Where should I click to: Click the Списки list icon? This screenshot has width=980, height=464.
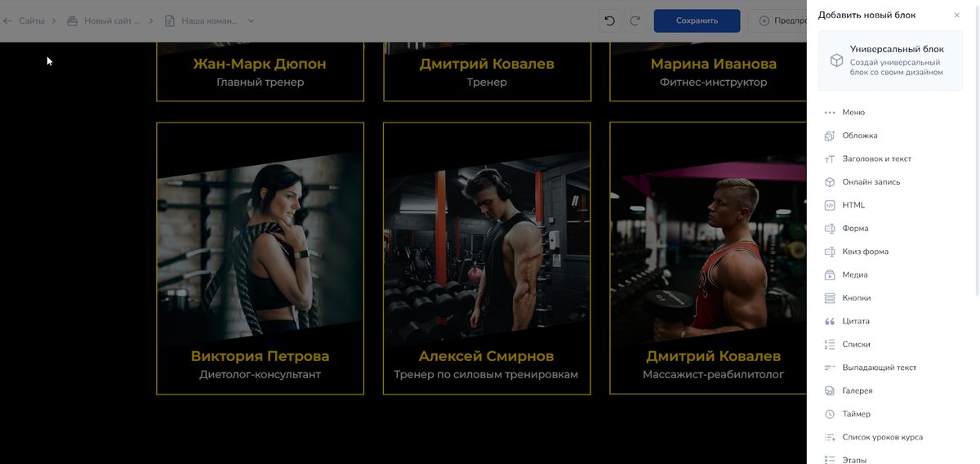click(830, 345)
